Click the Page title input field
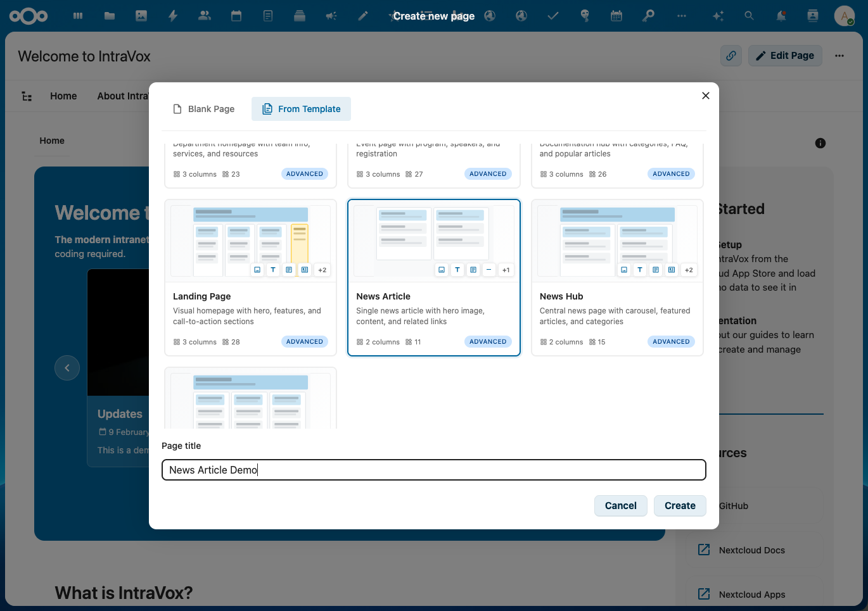Screen dimensions: 868x611 click(x=433, y=469)
